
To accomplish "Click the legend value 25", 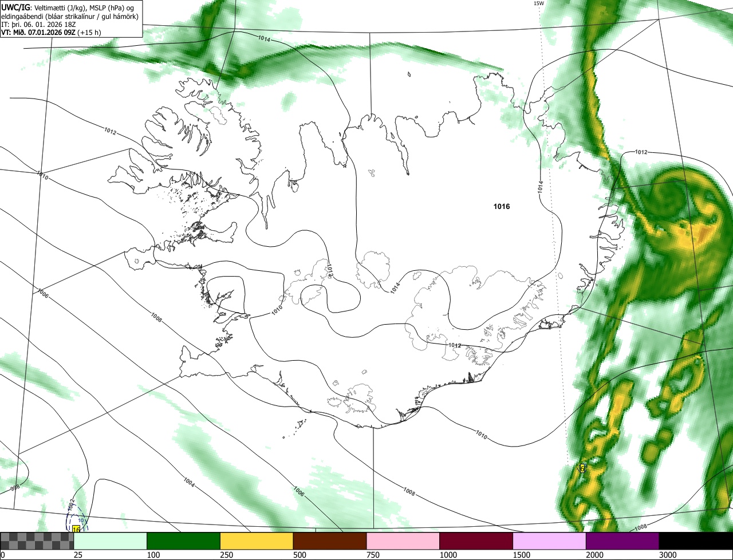I will tap(78, 555).
